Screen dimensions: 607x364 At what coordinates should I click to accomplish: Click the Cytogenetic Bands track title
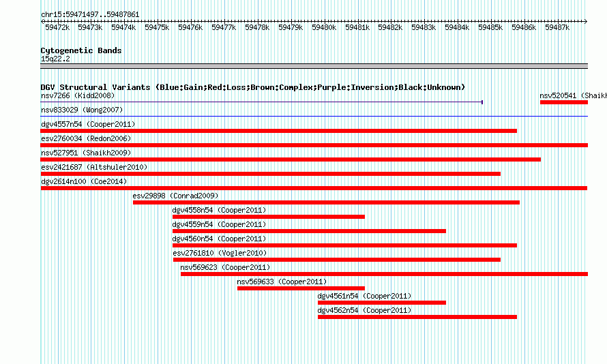point(81,50)
